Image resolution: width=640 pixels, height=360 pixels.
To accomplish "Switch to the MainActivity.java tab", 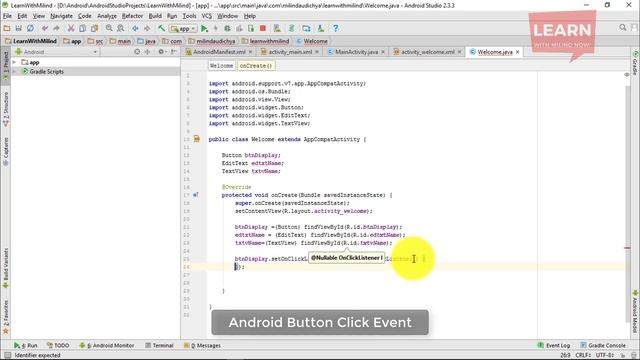I will click(356, 52).
